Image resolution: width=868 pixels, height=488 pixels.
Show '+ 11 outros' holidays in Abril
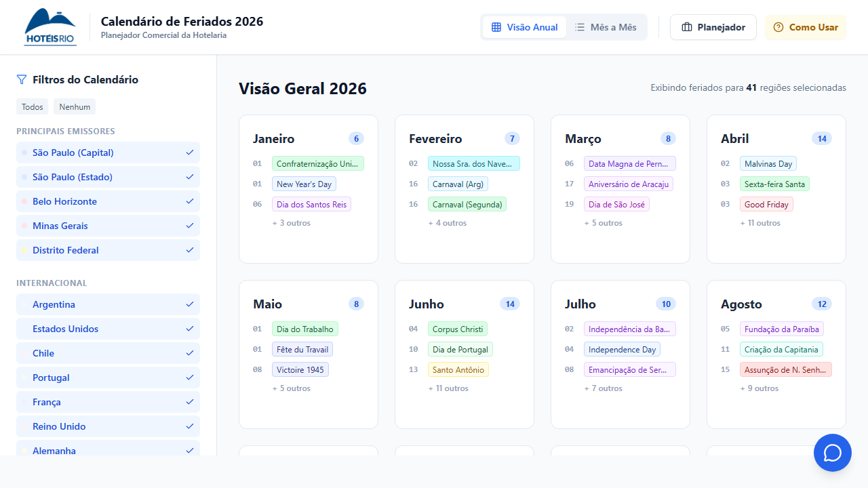[x=760, y=223]
